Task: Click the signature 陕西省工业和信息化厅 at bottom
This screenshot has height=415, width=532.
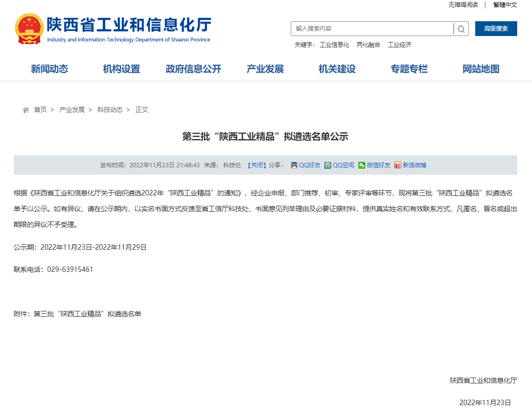Action: (x=483, y=381)
